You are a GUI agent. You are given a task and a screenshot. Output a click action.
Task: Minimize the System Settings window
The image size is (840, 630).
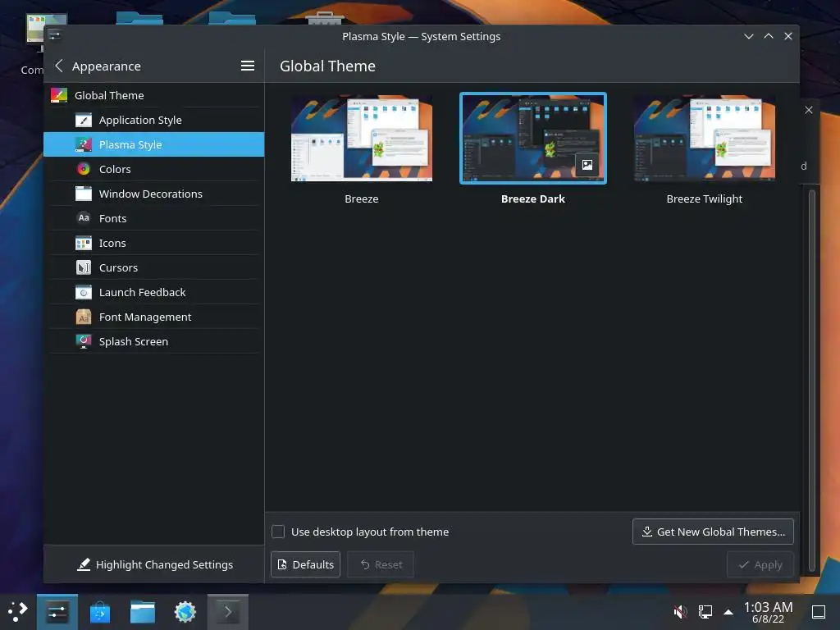tap(748, 36)
